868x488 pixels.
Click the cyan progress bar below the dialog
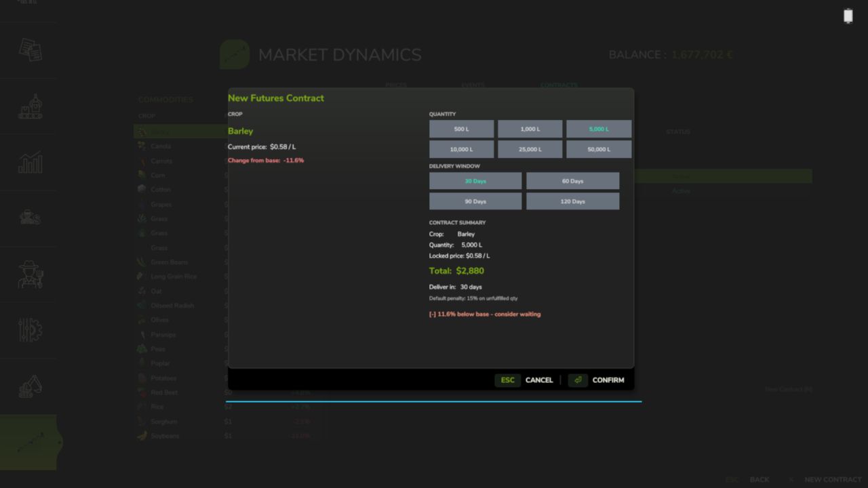pos(434,401)
